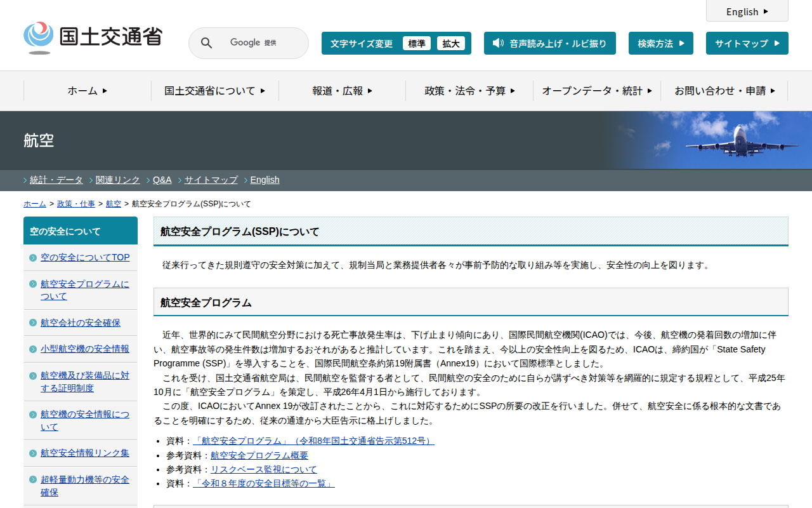Click the search magnifier icon
This screenshot has height=508, width=812.
point(206,43)
